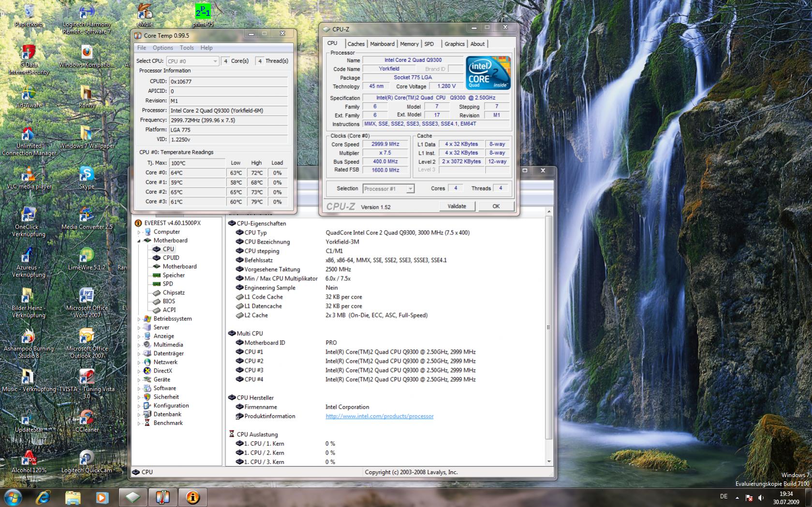Open the Windows Start menu orb
Viewport: 812px width, 507px height.
13,497
